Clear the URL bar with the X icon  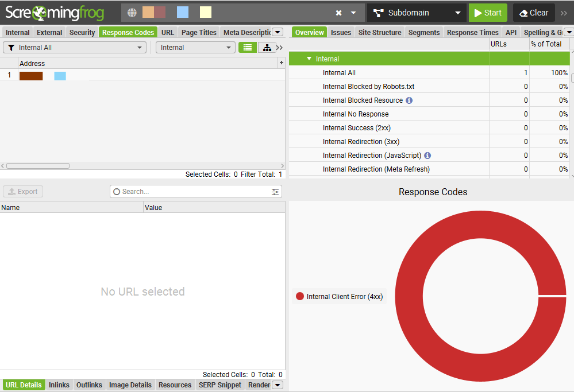point(338,13)
